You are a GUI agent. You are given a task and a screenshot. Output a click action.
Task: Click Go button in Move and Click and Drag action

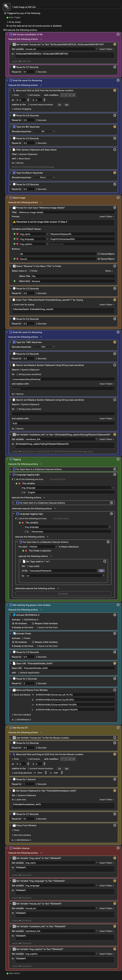pos(59,769)
